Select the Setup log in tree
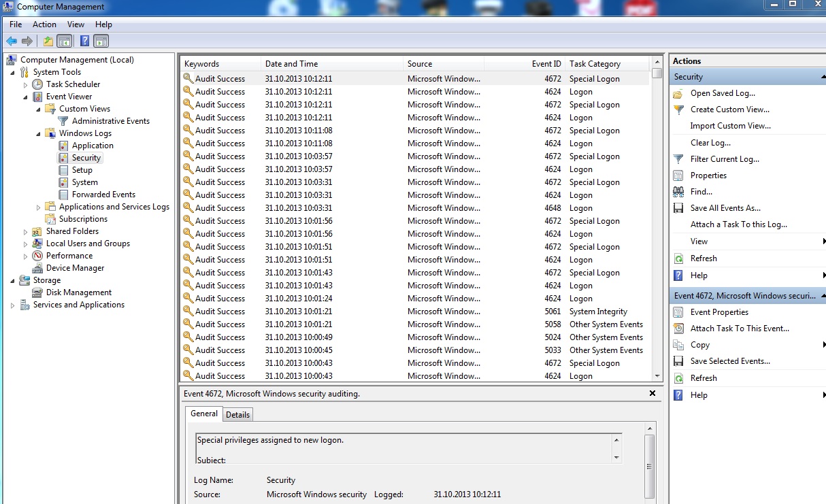 [82, 170]
